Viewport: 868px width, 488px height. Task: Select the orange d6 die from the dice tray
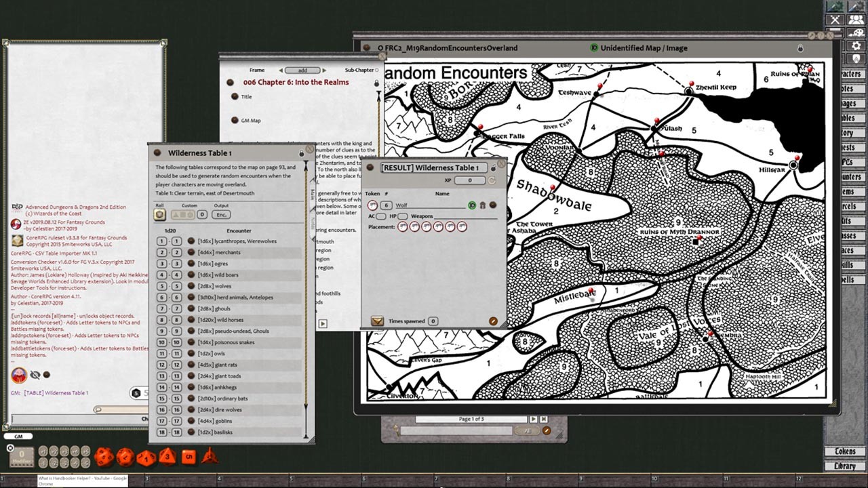coord(189,457)
